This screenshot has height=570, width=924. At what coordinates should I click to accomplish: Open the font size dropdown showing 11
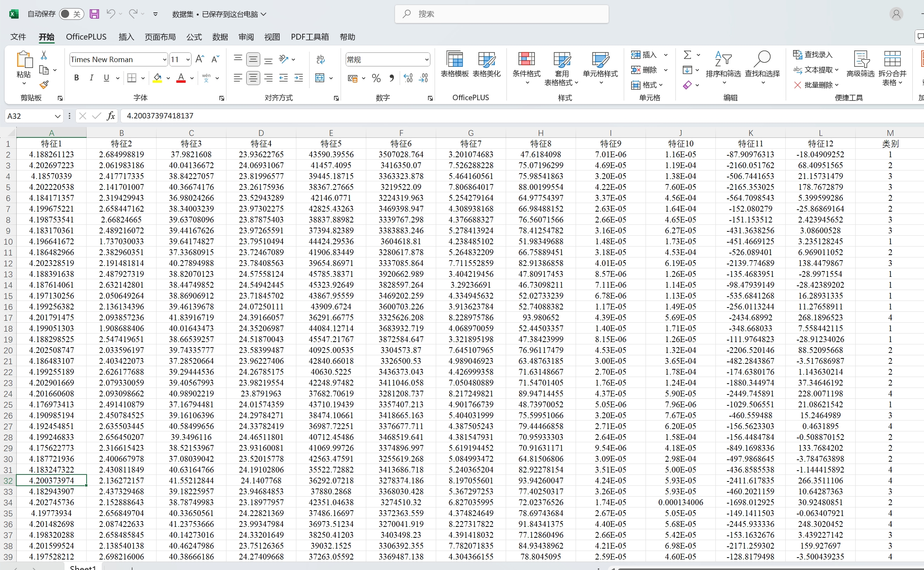coord(188,59)
